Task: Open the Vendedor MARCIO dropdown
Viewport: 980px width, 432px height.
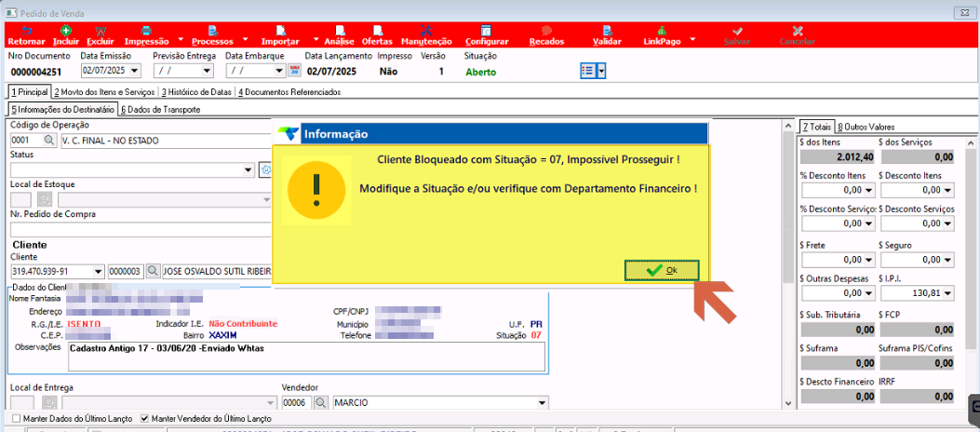Action: [x=543, y=402]
